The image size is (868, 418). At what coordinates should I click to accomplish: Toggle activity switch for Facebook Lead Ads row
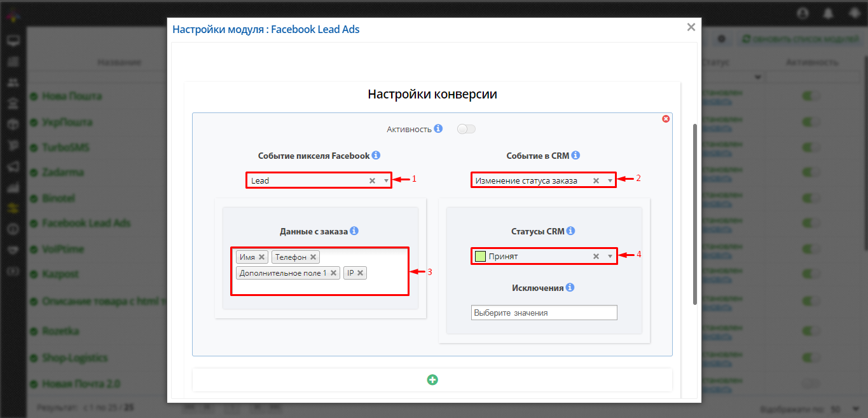(x=811, y=223)
